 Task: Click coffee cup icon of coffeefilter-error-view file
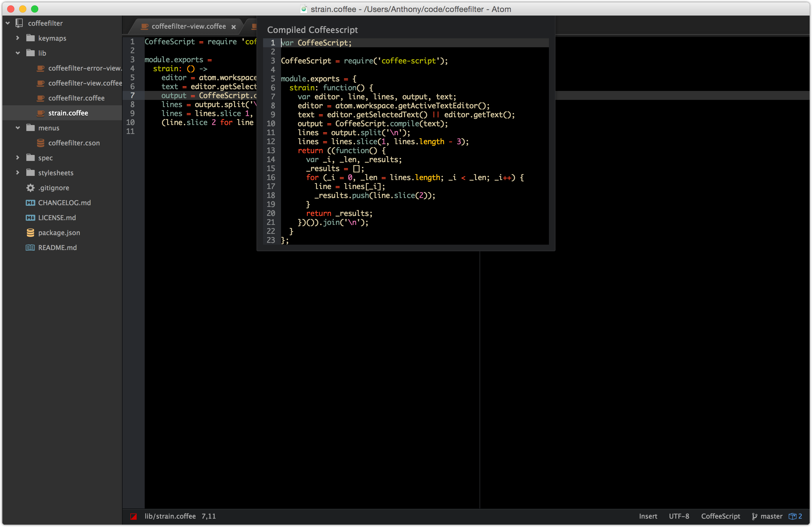point(41,68)
